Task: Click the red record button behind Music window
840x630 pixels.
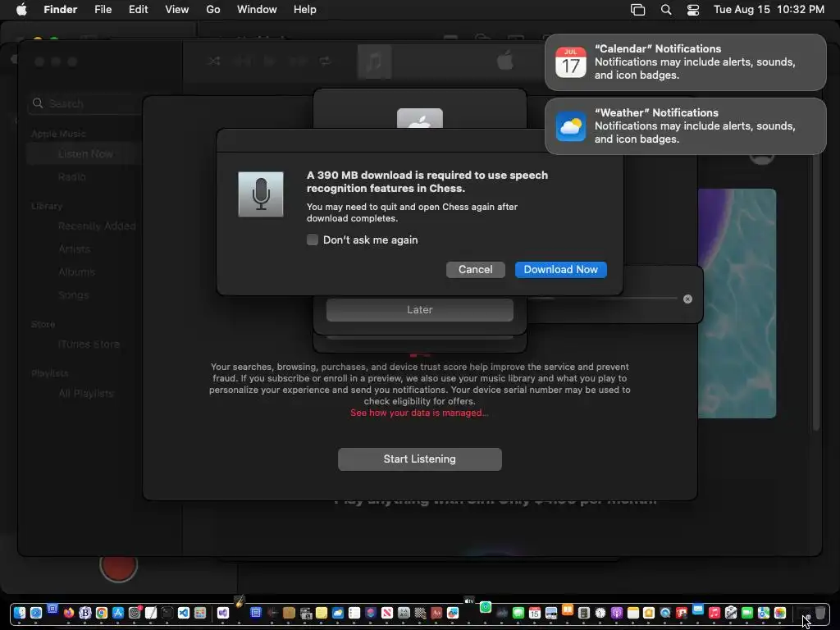Action: click(118, 567)
